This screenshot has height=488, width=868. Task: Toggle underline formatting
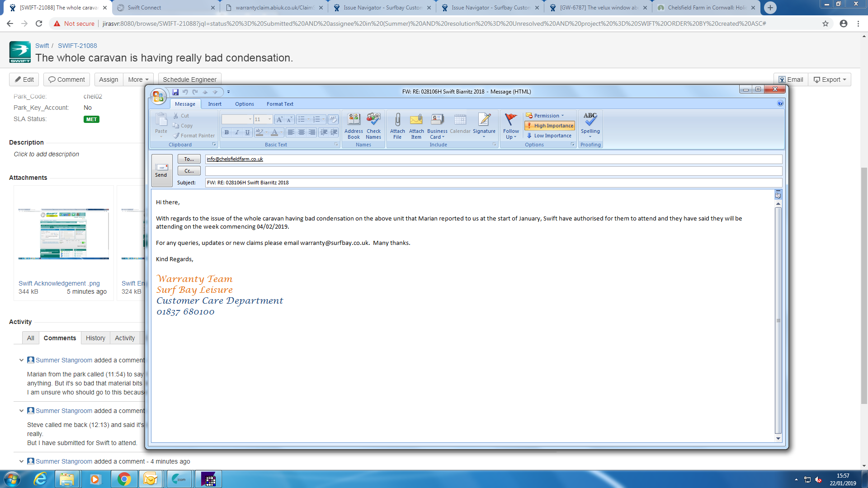click(247, 132)
